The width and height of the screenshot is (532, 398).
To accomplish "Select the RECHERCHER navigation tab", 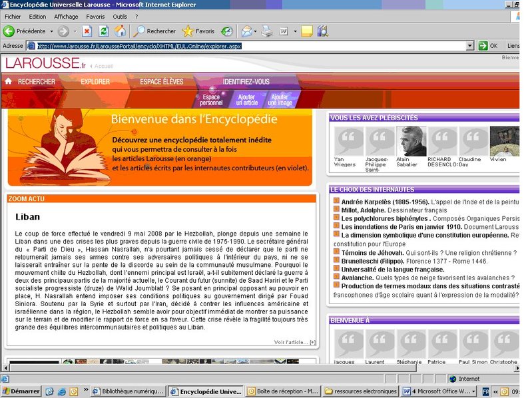I will [37, 82].
